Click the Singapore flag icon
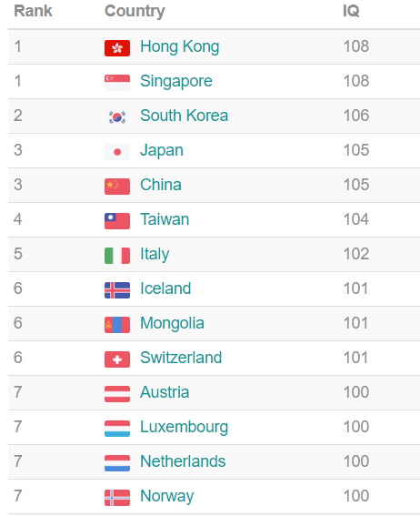This screenshot has width=420, height=516. [117, 83]
